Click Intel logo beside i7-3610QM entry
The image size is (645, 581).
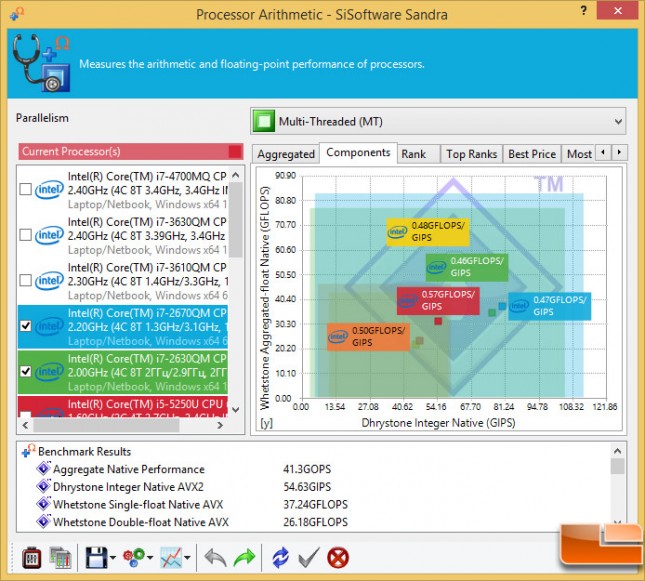pyautogui.click(x=49, y=281)
